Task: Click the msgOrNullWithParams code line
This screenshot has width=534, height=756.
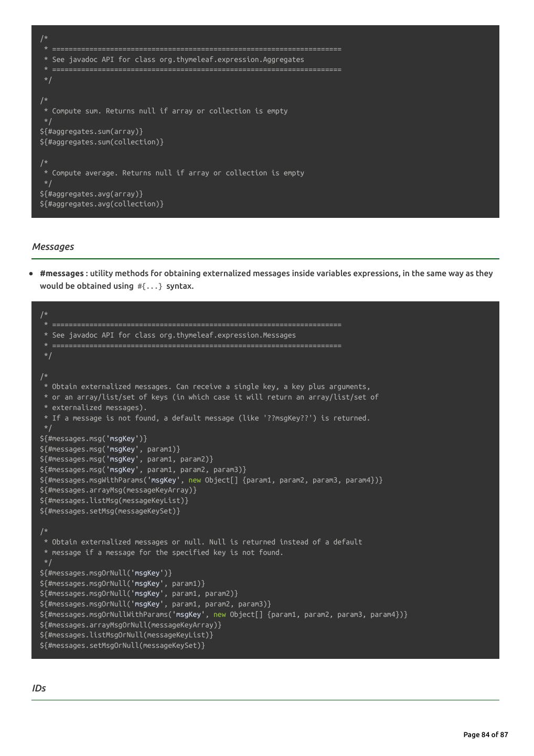Action: click(x=223, y=615)
